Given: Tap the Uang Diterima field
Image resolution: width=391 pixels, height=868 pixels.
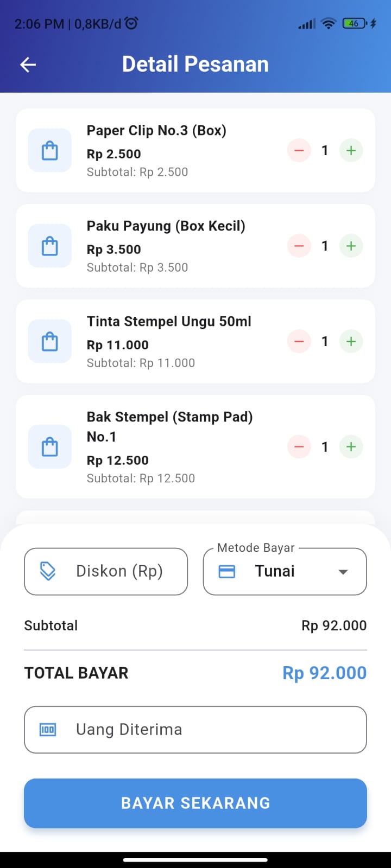Looking at the screenshot, I should pos(195,730).
